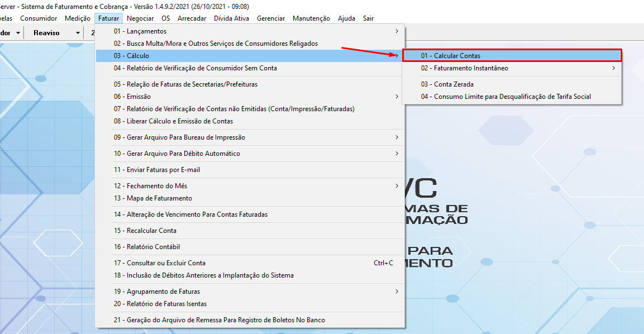This screenshot has height=334, width=644.
Task: Expand 19 - Agrupamento de Faturas submenu
Action: coord(156,292)
